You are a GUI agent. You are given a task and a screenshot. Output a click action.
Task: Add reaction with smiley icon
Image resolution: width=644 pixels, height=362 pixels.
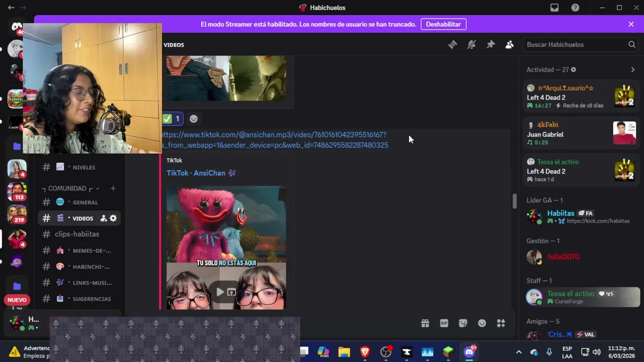[x=194, y=119]
